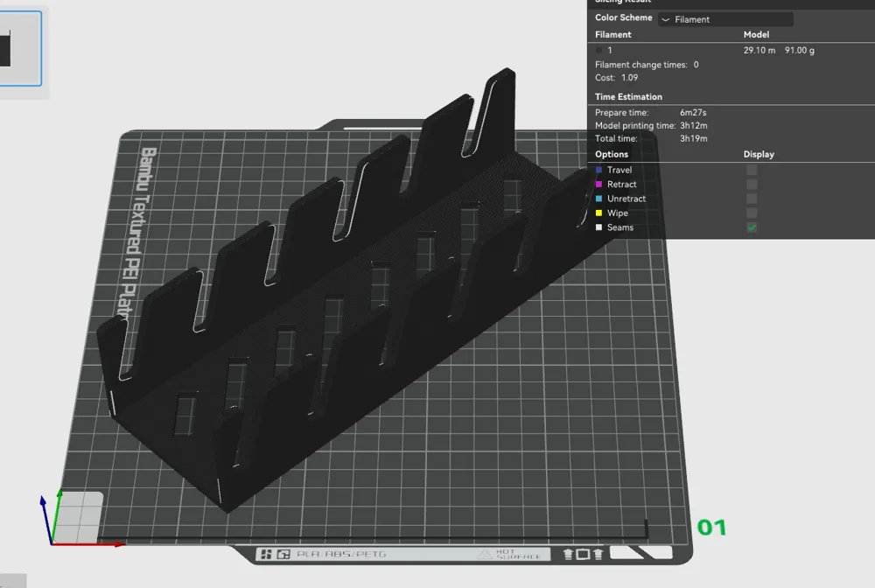This screenshot has width=875, height=588.
Task: Click the magenta Retract color swatch
Action: click(x=598, y=184)
